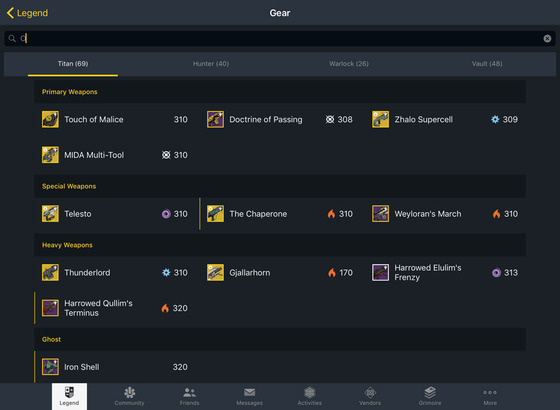The height and width of the screenshot is (410, 560).
Task: Switch to Titan (69) tab
Action: [73, 64]
